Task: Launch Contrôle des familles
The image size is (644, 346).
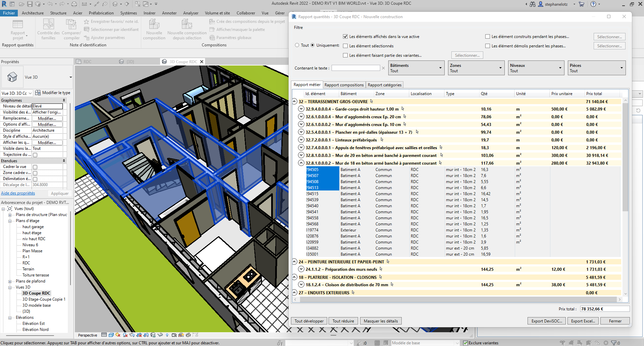Action: 48,30
